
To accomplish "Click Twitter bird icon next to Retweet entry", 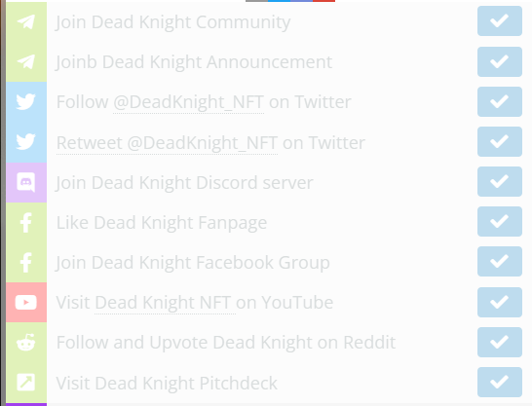I will pos(26,141).
